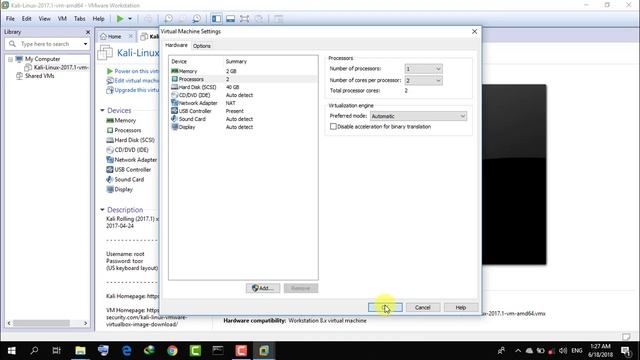Open the File menu
This screenshot has height=360, width=640.
pos(10,19)
